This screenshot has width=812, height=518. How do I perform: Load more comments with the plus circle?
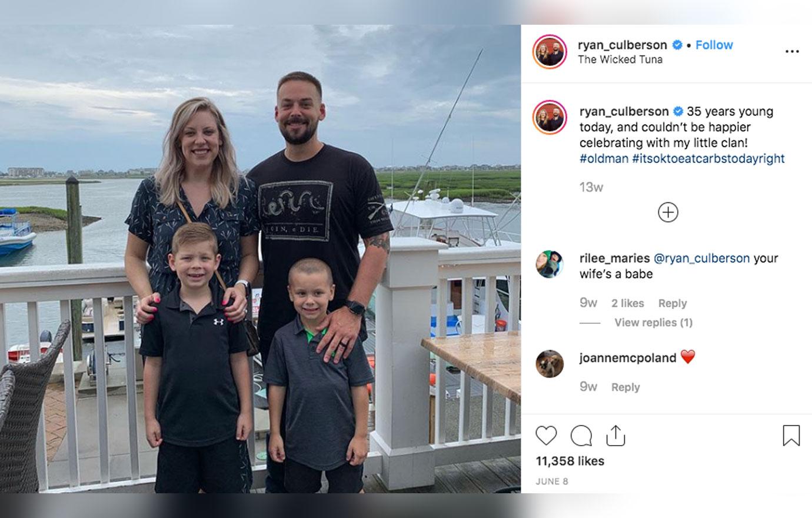click(x=668, y=212)
